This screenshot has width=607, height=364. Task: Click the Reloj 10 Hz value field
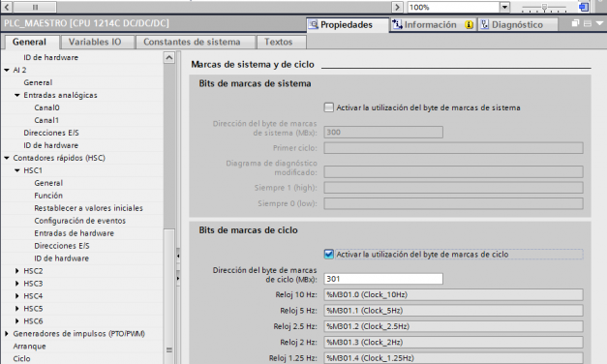coord(453,294)
